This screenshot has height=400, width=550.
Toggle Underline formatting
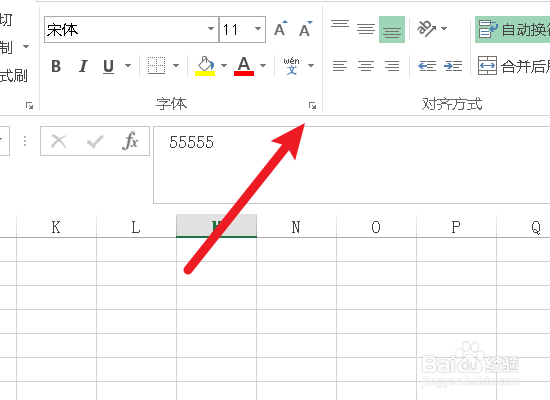coord(108,66)
